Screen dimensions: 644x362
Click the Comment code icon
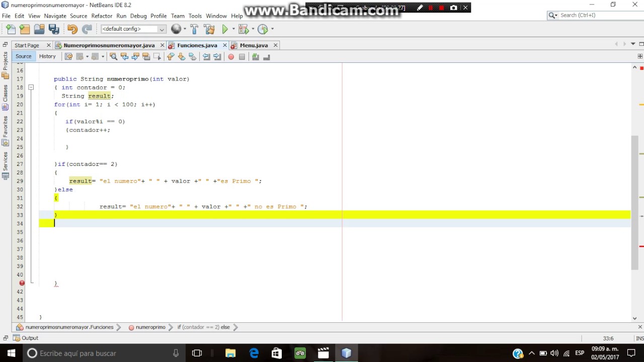click(256, 57)
